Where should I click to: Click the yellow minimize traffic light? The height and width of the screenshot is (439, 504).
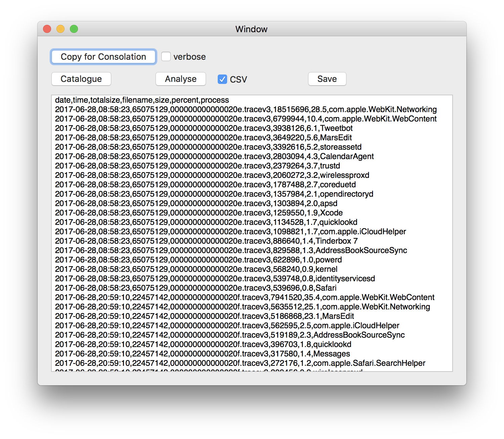[x=60, y=29]
